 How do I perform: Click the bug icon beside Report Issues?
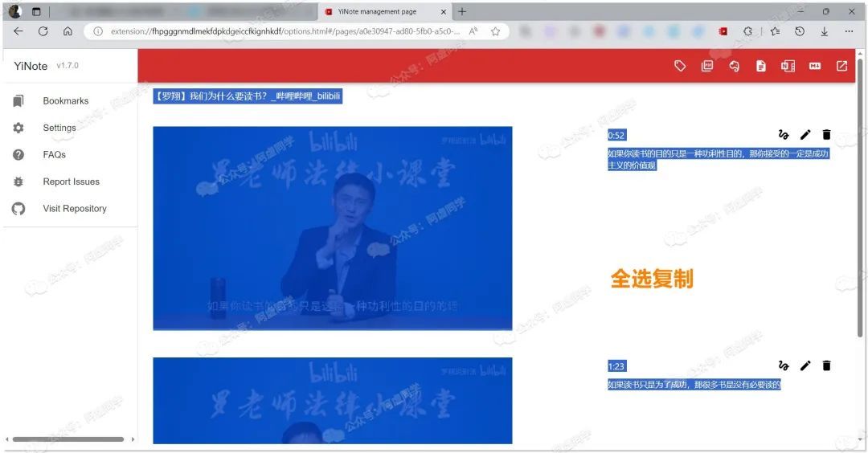click(18, 182)
